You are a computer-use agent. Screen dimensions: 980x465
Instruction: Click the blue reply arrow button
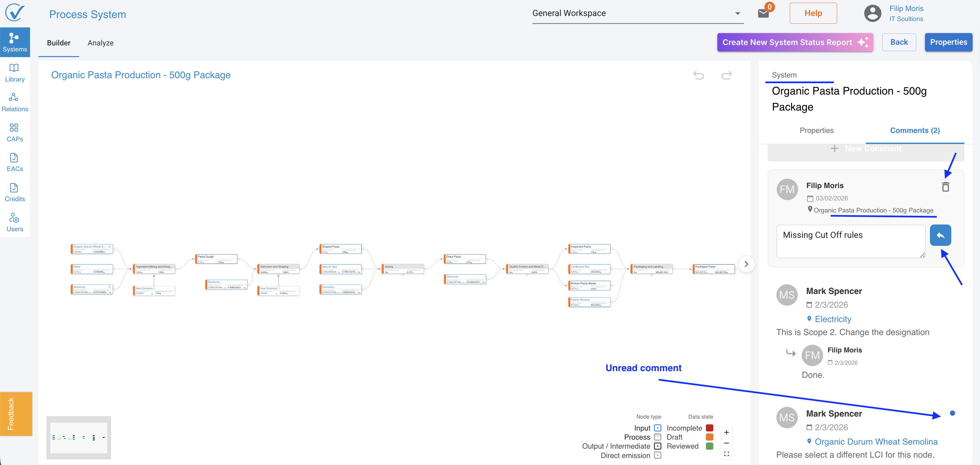[x=940, y=235]
